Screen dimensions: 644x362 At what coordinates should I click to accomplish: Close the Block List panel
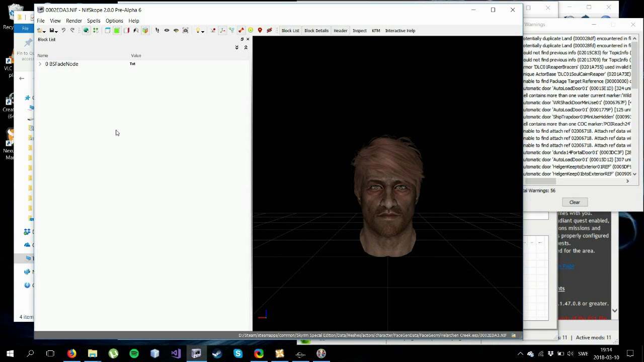tap(248, 39)
